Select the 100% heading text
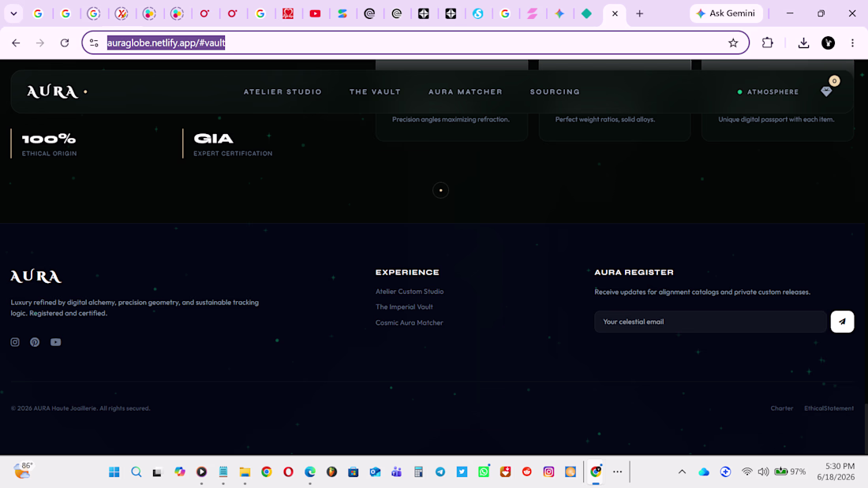The image size is (868, 488). (49, 138)
